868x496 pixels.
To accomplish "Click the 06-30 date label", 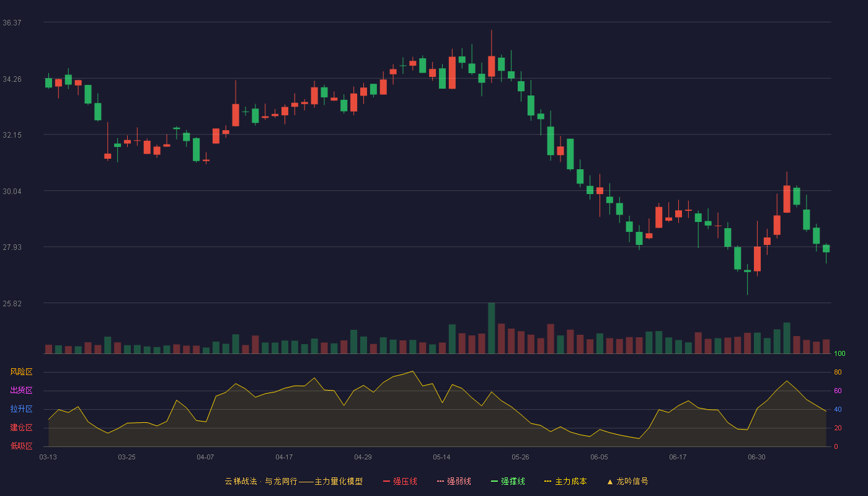I will [756, 457].
